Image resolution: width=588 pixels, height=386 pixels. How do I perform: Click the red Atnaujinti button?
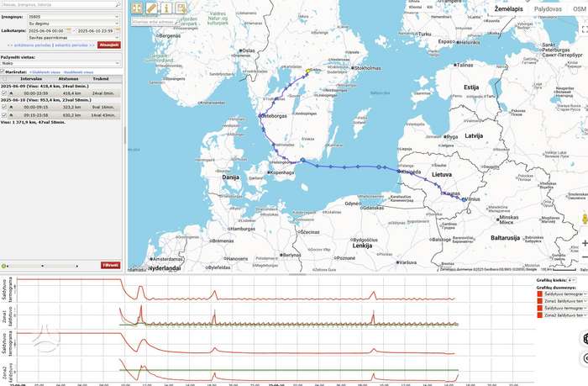click(109, 45)
